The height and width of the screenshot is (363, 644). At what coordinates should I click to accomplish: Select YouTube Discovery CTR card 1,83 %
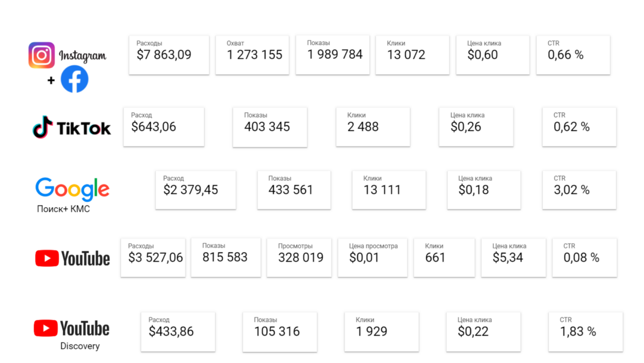[585, 332]
